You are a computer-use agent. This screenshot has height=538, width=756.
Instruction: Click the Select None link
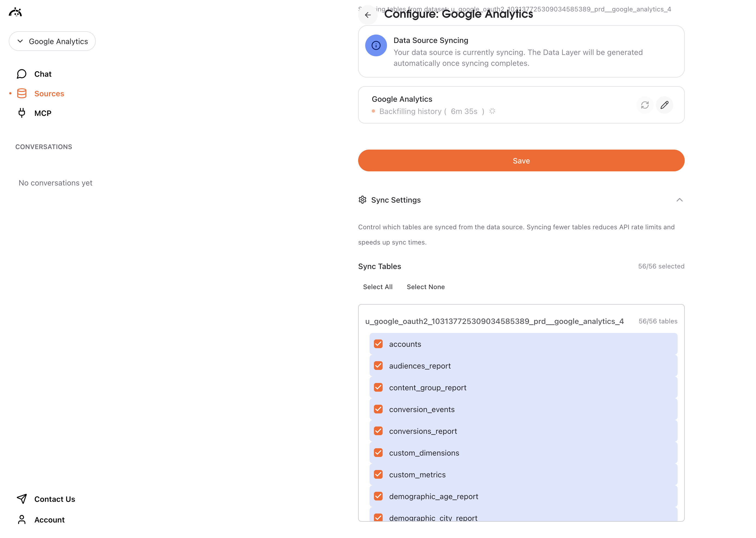(426, 287)
